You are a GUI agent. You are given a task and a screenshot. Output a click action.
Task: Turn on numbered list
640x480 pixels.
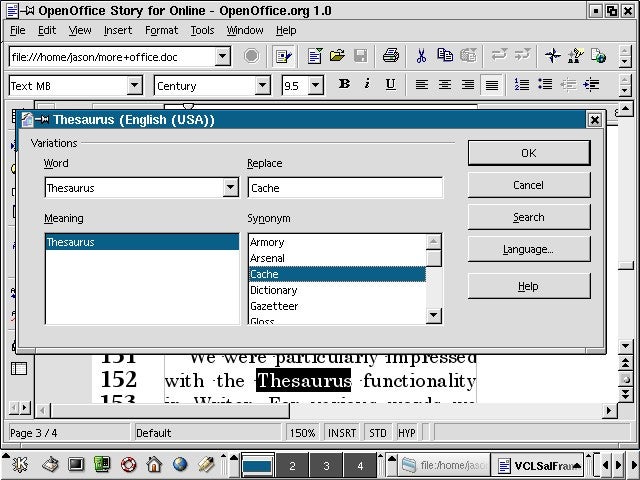click(x=522, y=84)
